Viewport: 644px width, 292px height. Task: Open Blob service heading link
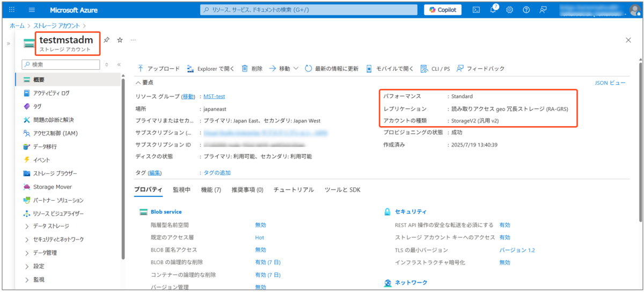pyautogui.click(x=166, y=212)
